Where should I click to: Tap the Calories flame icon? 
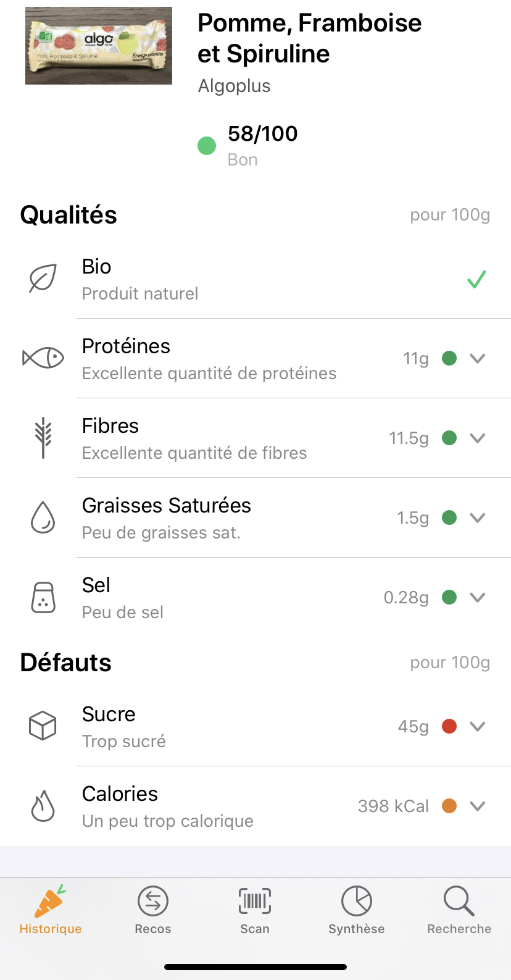point(43,806)
